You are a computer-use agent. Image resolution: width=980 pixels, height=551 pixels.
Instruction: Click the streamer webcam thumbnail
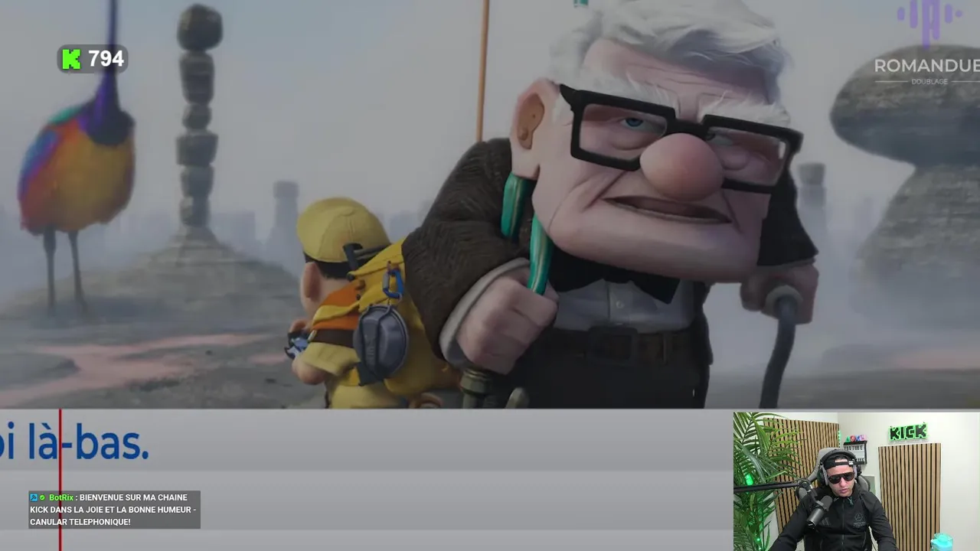pyautogui.click(x=856, y=481)
